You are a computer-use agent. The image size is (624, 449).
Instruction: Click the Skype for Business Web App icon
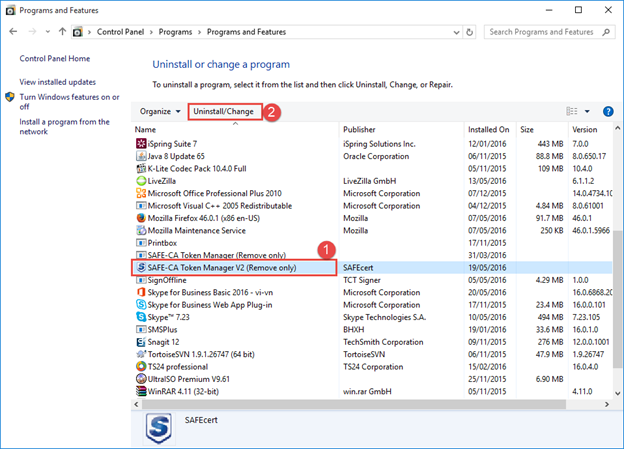click(x=141, y=305)
